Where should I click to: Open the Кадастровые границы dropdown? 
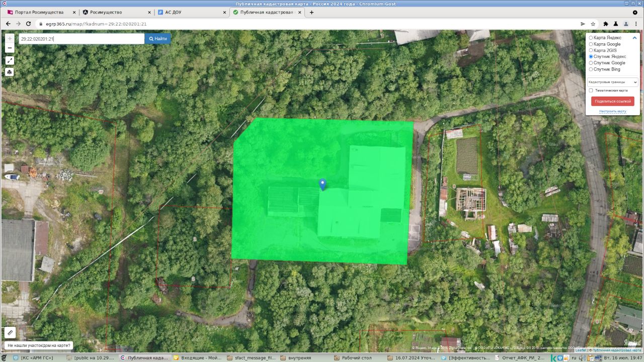click(x=612, y=81)
